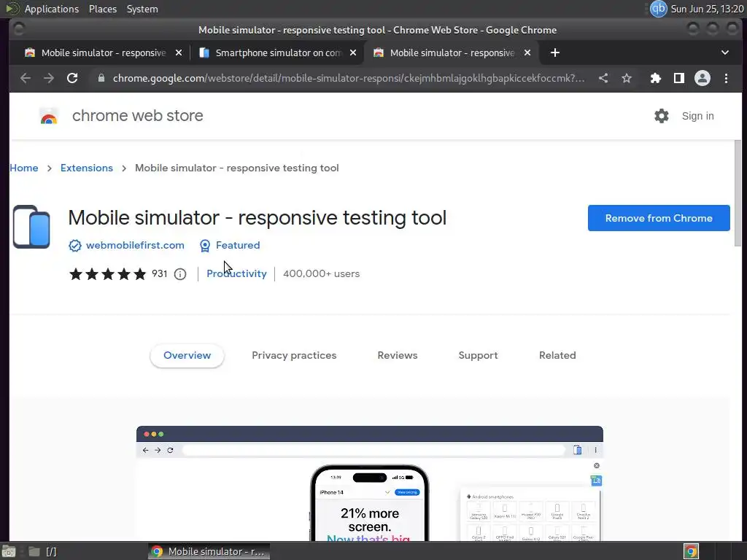Open the Related tab
The image size is (747, 560).
pyautogui.click(x=557, y=356)
